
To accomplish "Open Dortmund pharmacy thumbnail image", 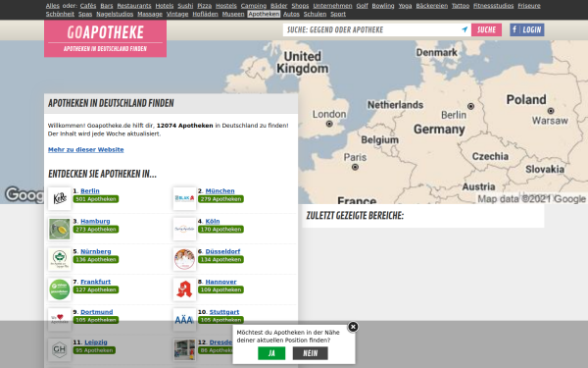I will pyautogui.click(x=60, y=320).
